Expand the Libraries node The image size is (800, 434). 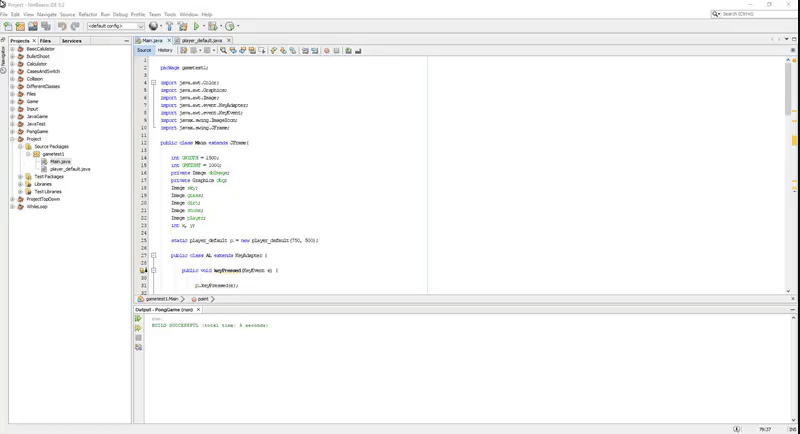pyautogui.click(x=20, y=184)
